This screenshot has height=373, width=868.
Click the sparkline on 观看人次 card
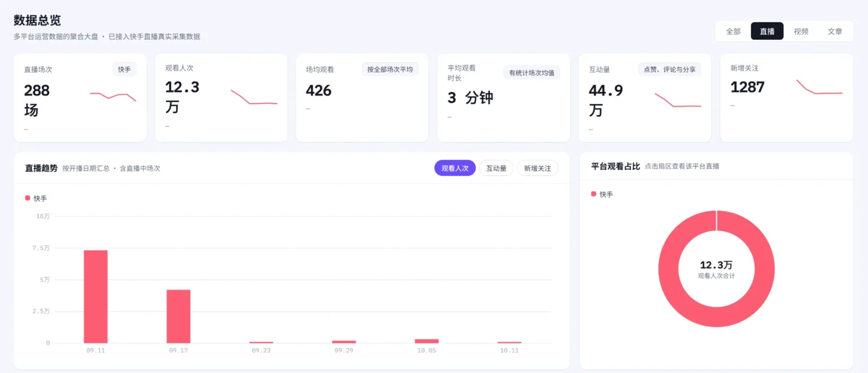(x=254, y=97)
